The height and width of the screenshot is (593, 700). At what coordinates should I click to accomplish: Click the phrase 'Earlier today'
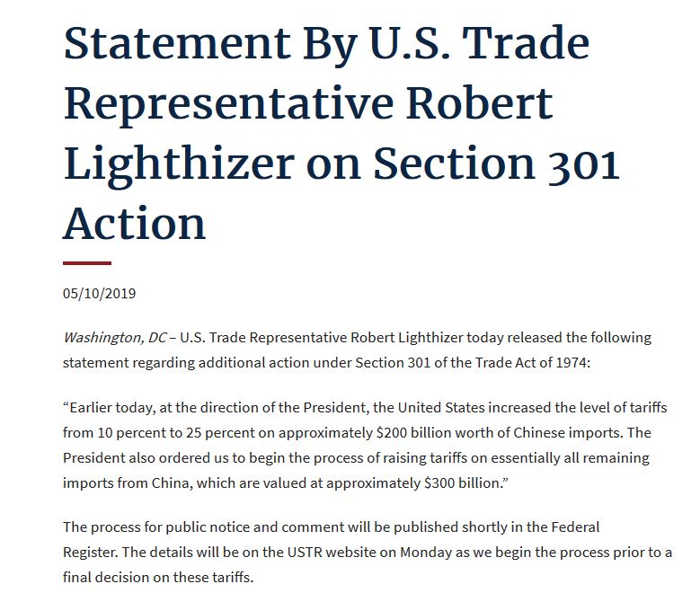111,407
